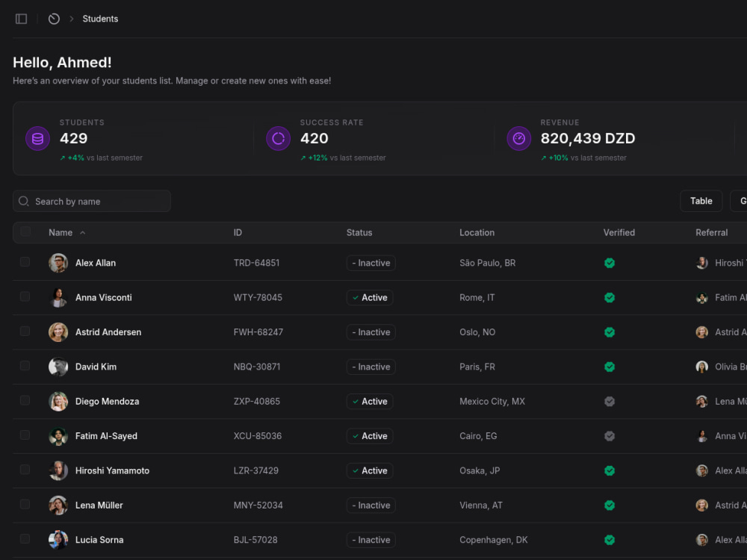
Task: Click the Status column header
Action: (x=359, y=232)
